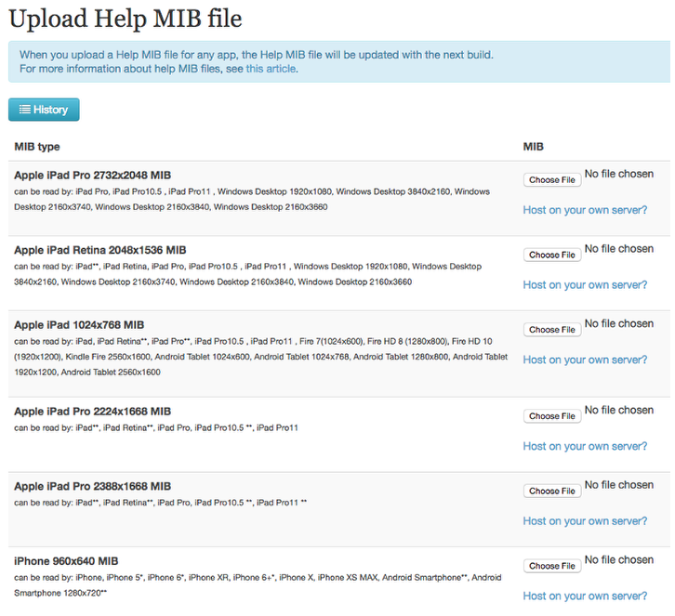Image resolution: width=675 pixels, height=616 pixels.
Task: Click 'No file chosen' in iPad Pro 2732x2048 row
Action: 619,174
